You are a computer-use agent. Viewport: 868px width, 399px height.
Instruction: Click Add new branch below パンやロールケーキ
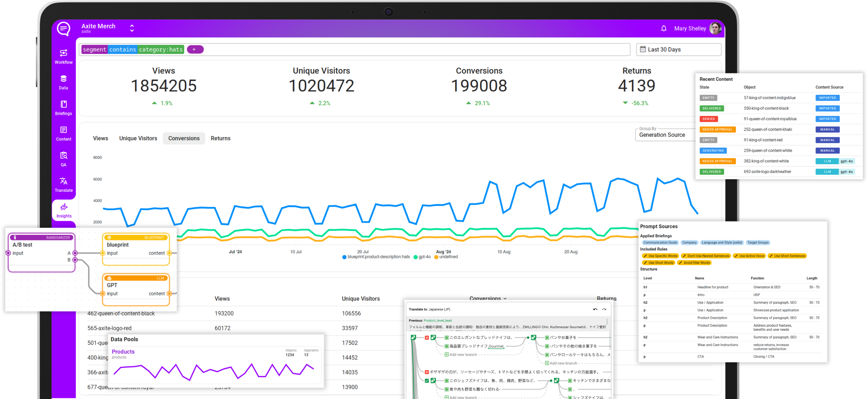tap(561, 363)
